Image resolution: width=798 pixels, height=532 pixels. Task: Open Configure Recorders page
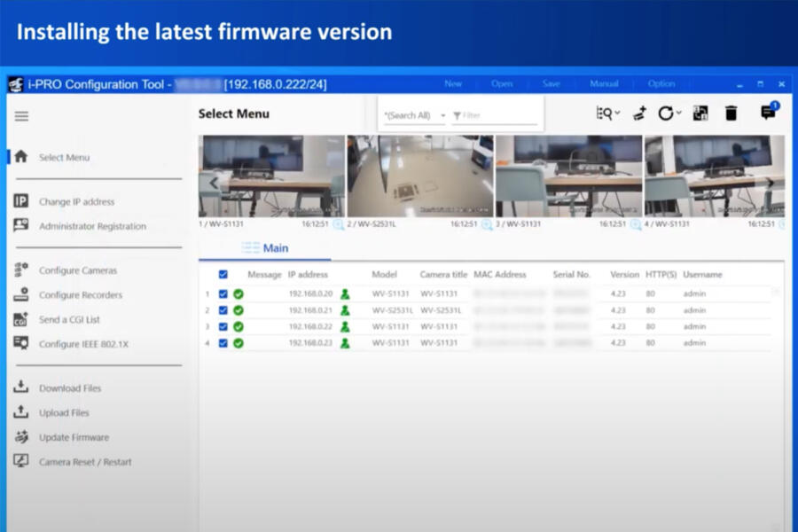tap(81, 294)
